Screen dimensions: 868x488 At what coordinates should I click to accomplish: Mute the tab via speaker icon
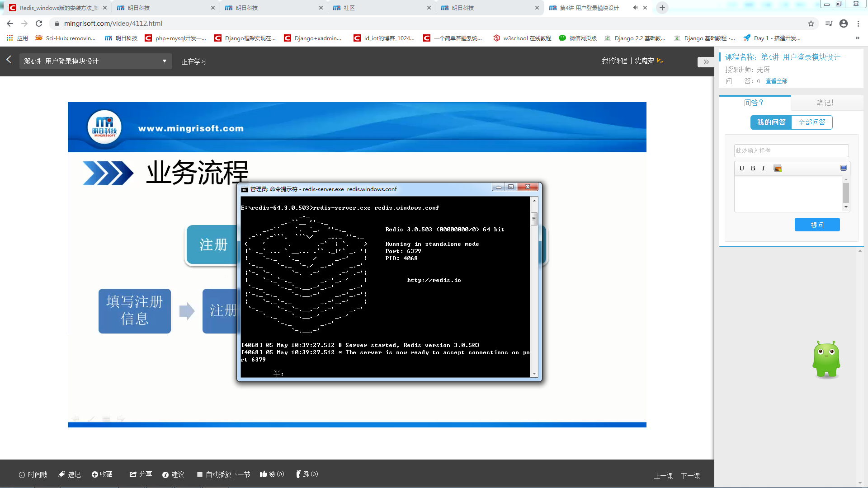(x=635, y=8)
